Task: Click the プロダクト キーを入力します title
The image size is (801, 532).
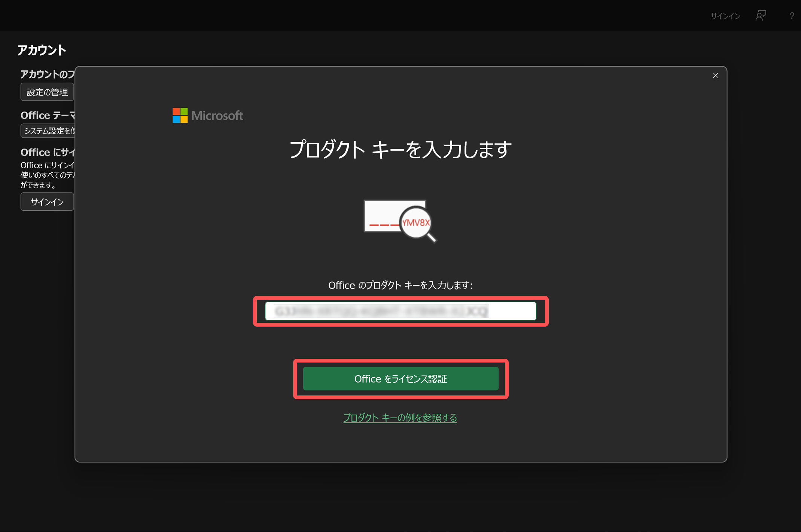Action: [x=400, y=150]
